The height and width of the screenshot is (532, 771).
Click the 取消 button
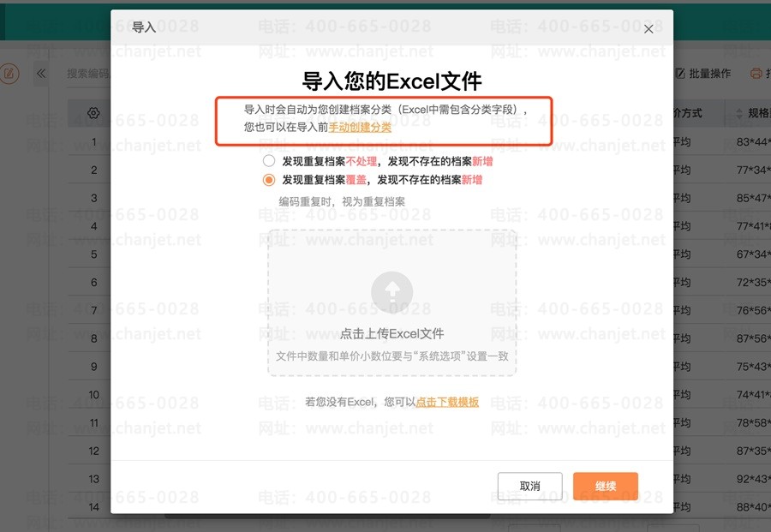pos(529,487)
